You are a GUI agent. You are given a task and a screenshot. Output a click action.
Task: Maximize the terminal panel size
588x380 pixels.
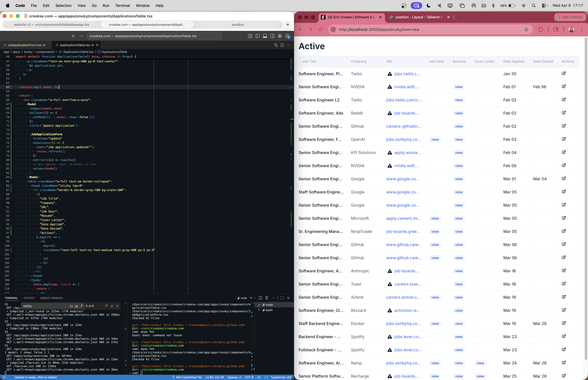[282, 298]
